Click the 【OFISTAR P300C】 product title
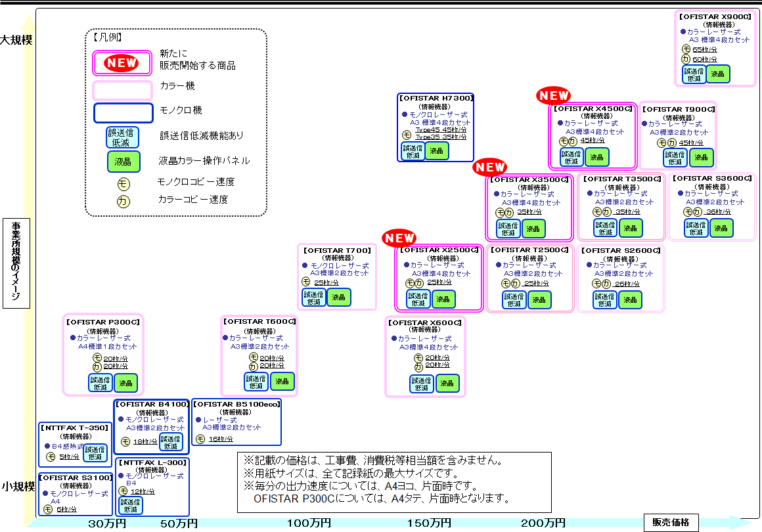The height and width of the screenshot is (532, 762). coord(103,322)
